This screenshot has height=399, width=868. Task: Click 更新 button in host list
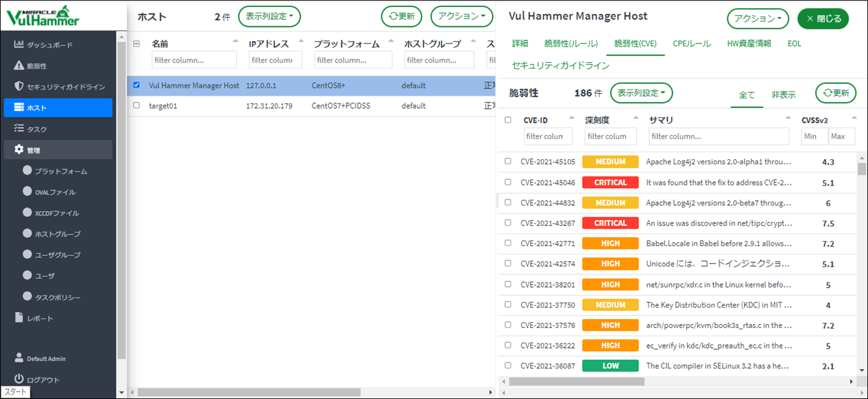pyautogui.click(x=402, y=17)
